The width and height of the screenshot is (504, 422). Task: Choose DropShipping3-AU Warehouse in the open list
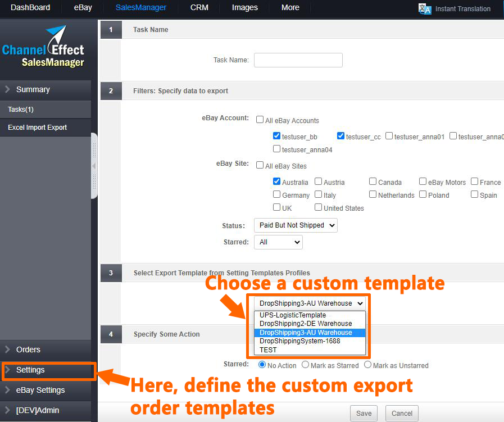(x=310, y=332)
